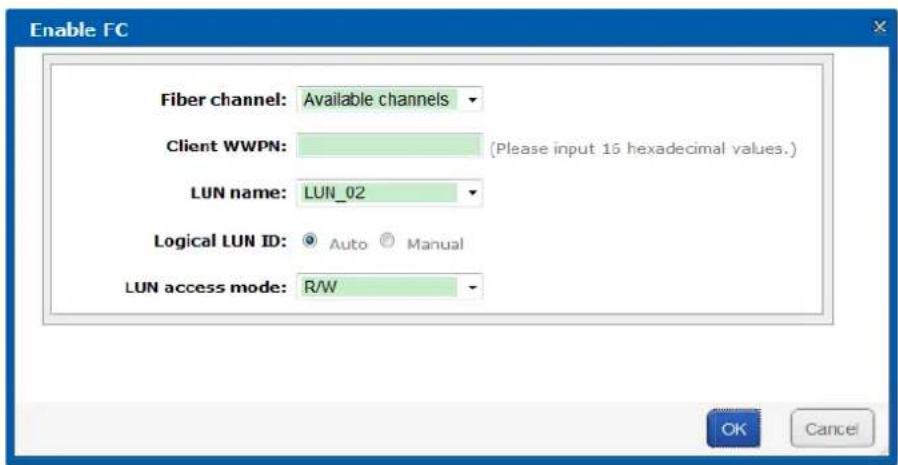This screenshot has height=465, width=898.
Task: Click the Cancel button
Action: (832, 428)
